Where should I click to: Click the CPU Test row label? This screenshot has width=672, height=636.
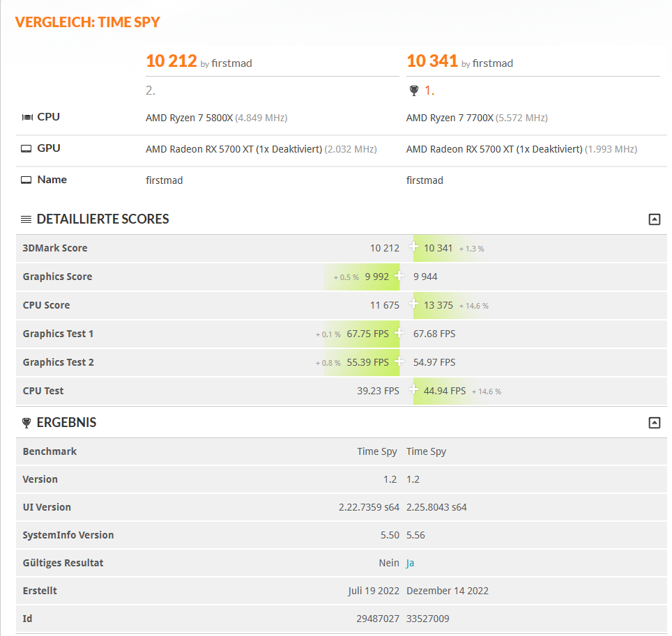click(x=43, y=391)
